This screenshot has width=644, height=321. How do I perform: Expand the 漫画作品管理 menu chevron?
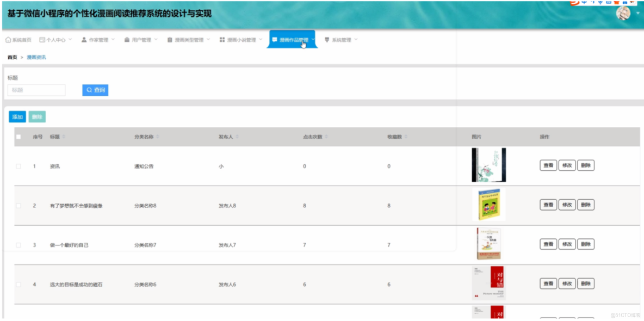pos(313,40)
